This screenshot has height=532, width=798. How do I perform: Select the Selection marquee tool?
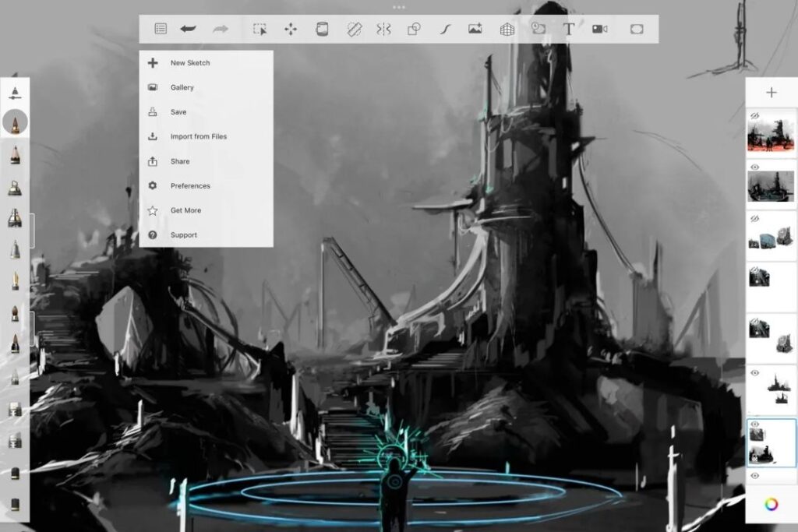coord(260,29)
